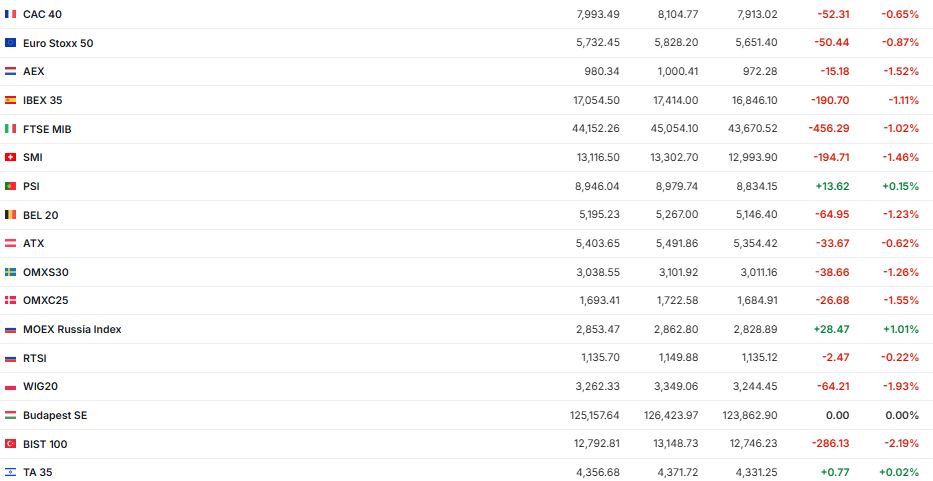Open the FTSE MIB index link
Viewport: 933px width, 481px height.
[x=47, y=129]
